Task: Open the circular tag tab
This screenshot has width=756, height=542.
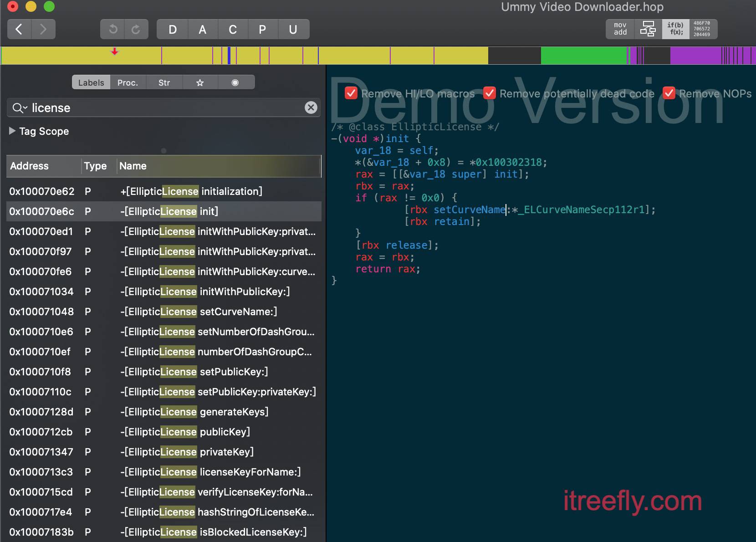Action: 235,82
